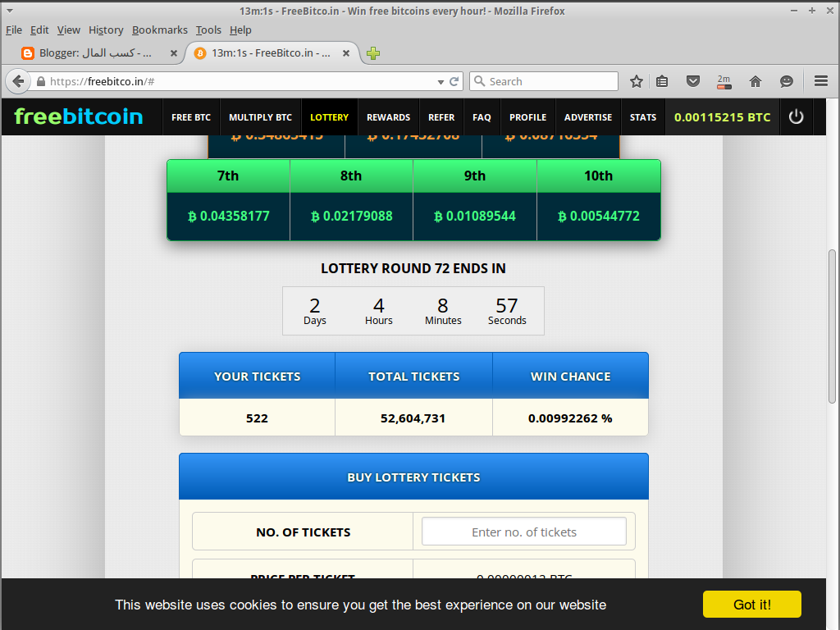Click the Pocket save icon
The width and height of the screenshot is (840, 630).
693,81
